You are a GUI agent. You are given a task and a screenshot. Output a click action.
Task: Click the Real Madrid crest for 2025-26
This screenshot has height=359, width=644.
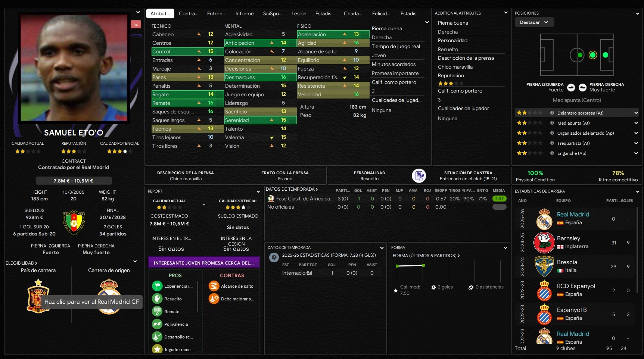544,219
